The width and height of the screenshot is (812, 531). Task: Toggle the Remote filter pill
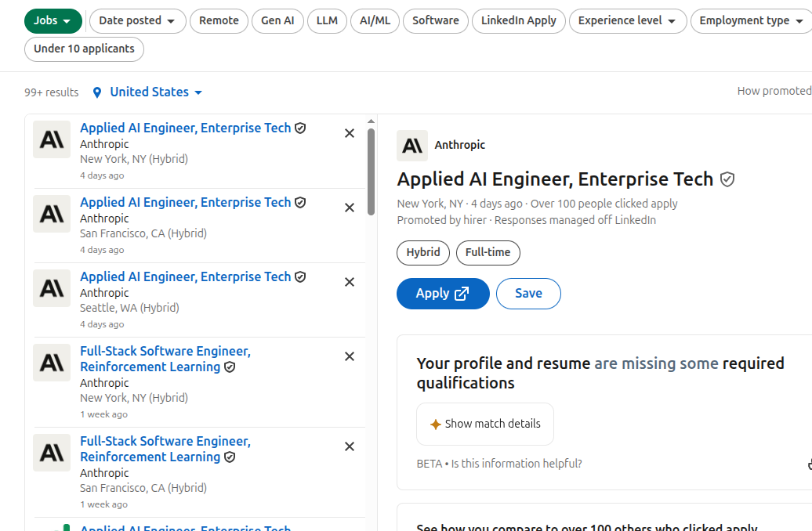tap(219, 20)
